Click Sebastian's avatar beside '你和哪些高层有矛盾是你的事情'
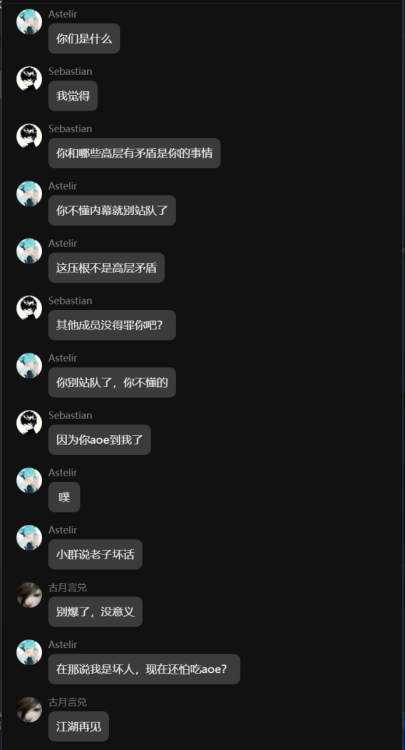 [x=29, y=136]
